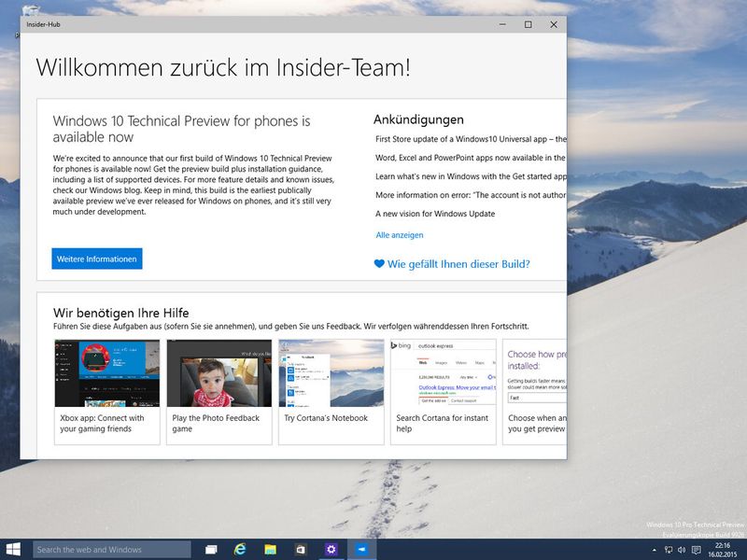Open the Get started app announcement
This screenshot has width=747, height=560.
[471, 176]
